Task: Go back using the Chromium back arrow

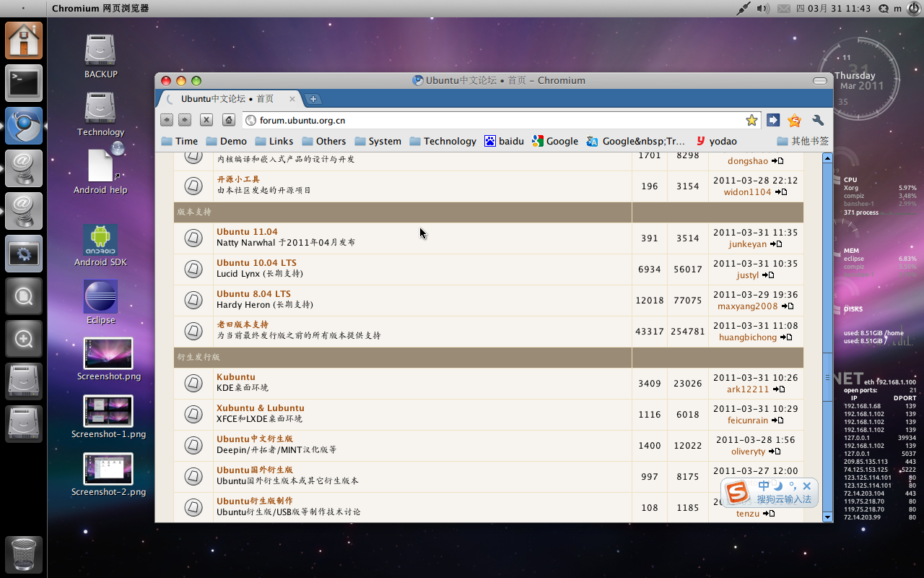Action: pos(167,120)
